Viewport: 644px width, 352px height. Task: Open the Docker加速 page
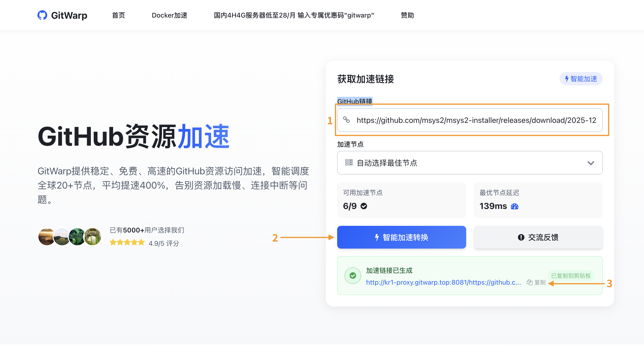click(x=170, y=15)
